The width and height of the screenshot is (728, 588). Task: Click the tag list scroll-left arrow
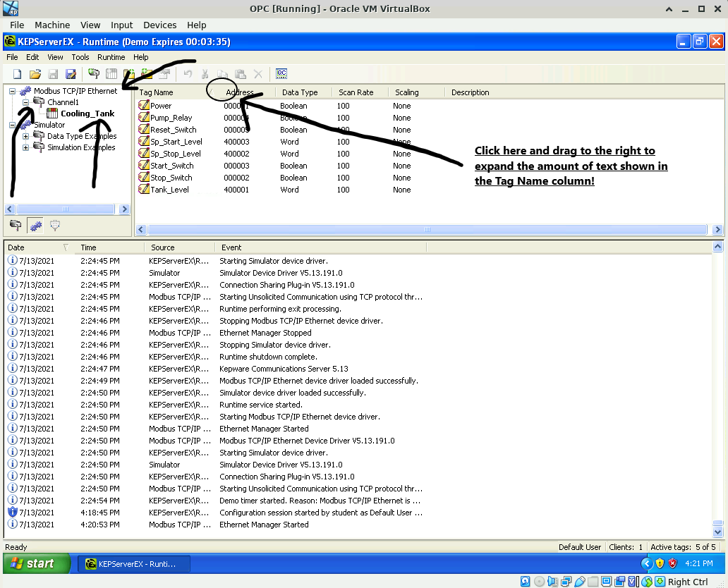click(141, 229)
